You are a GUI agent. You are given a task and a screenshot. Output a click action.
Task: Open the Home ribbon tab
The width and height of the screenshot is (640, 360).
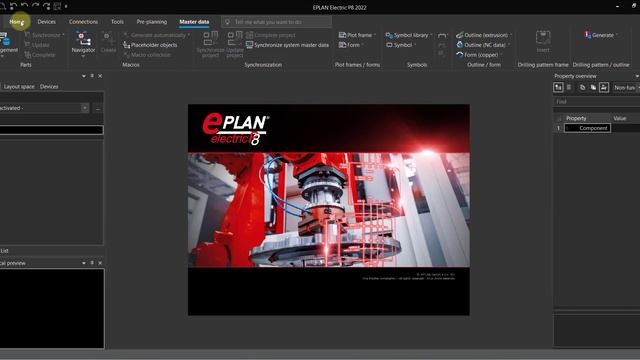[17, 22]
